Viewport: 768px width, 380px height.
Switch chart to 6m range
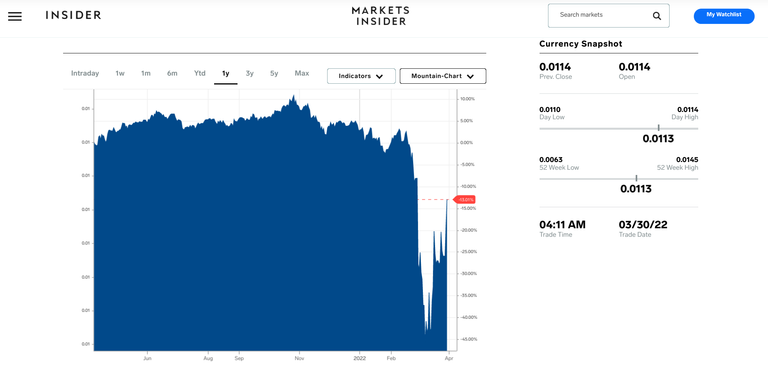click(x=172, y=73)
